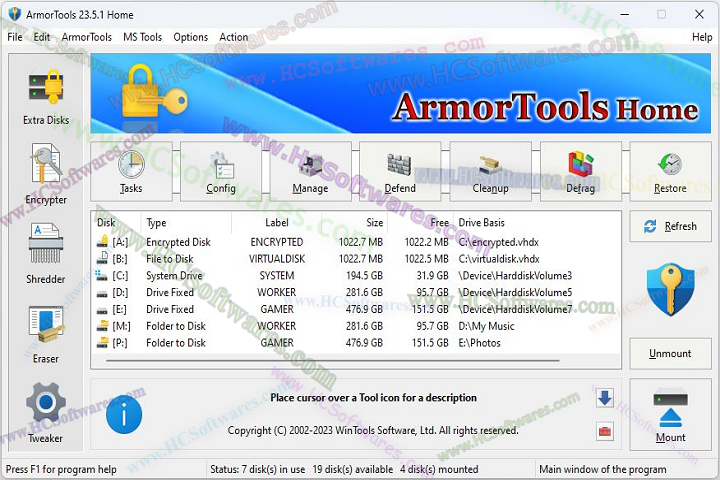Select the [C:] system drive icon

tap(101, 275)
